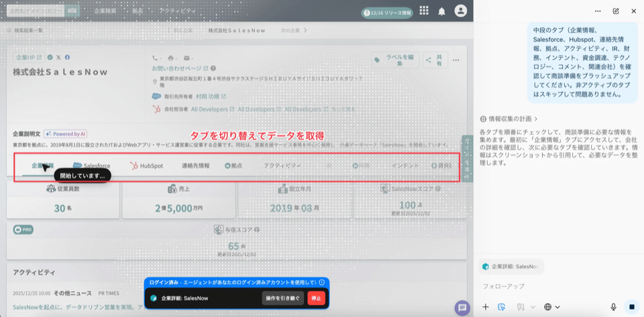Open the company's X (Twitter) profile icon
This screenshot has height=317, width=644.
[x=59, y=58]
